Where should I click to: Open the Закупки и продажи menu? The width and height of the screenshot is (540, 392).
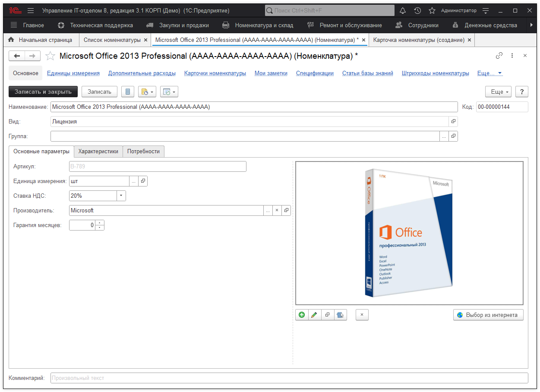coord(183,25)
